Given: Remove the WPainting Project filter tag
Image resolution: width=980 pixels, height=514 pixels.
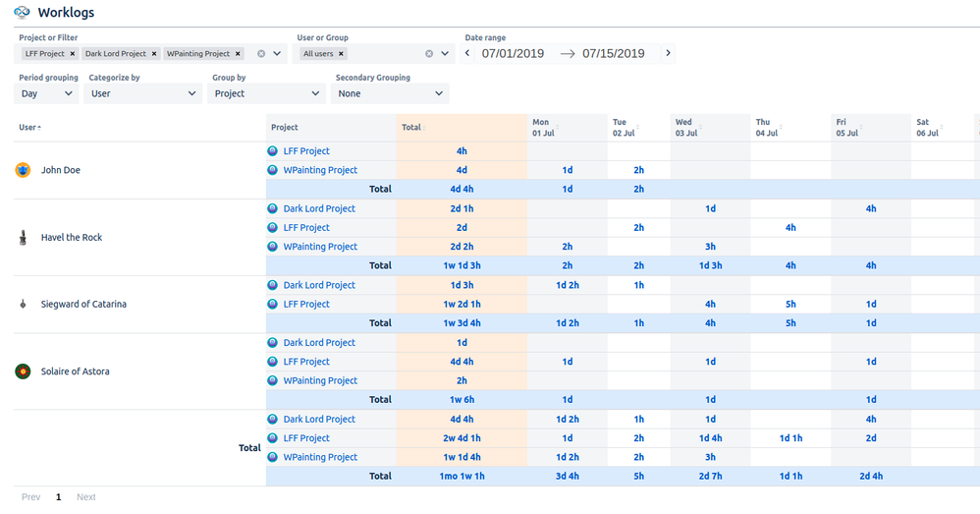Looking at the screenshot, I should [x=238, y=54].
